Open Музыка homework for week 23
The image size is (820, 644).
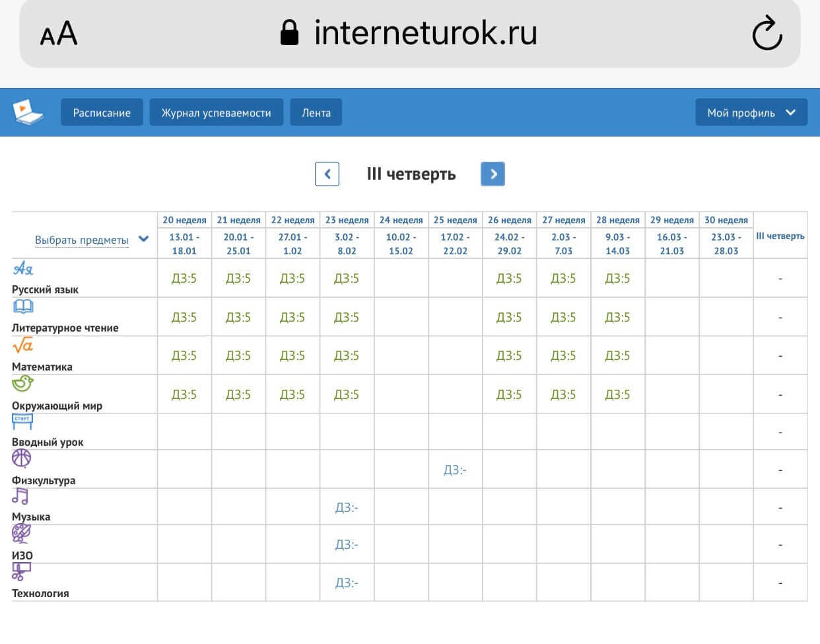(347, 508)
